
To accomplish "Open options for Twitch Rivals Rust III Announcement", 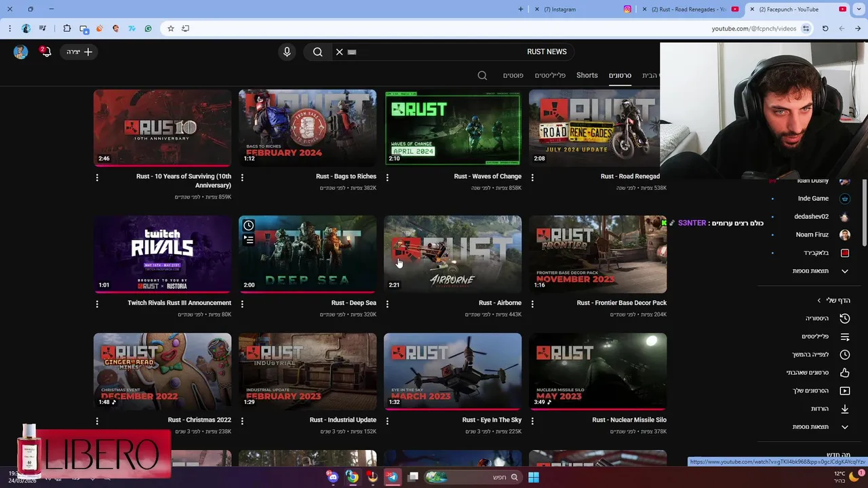I will [x=97, y=304].
